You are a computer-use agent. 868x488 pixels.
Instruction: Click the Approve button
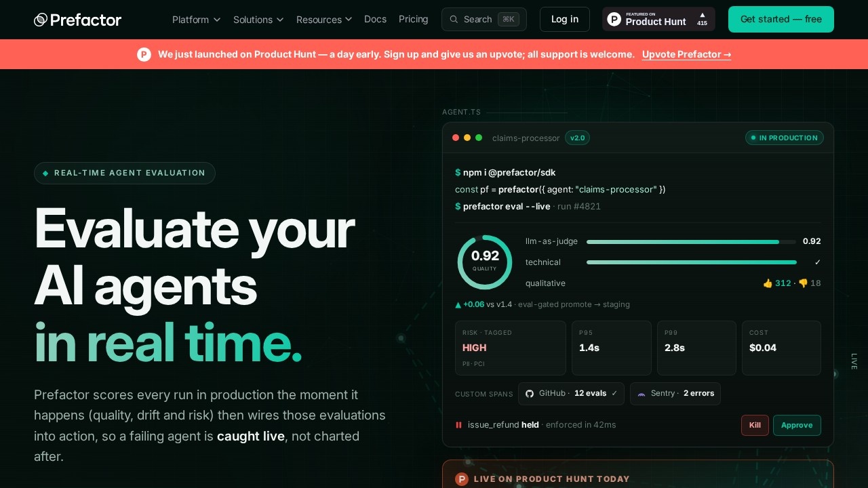pos(797,425)
